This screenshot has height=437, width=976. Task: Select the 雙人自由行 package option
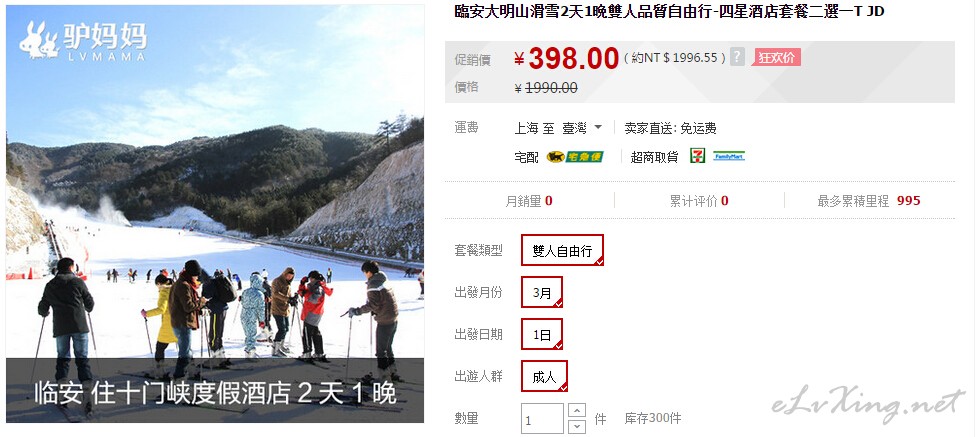tap(562, 250)
